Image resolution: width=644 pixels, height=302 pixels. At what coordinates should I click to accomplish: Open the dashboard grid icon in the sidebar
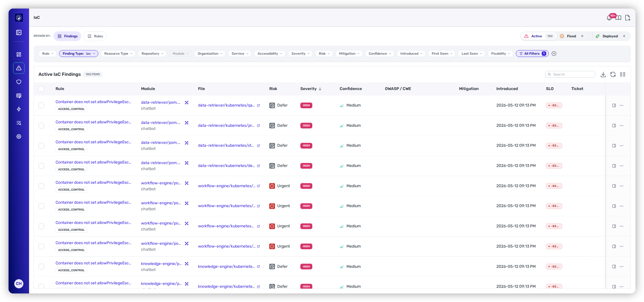click(19, 54)
